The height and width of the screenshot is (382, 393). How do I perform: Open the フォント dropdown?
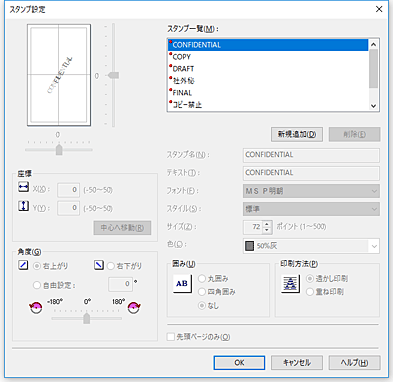click(311, 191)
